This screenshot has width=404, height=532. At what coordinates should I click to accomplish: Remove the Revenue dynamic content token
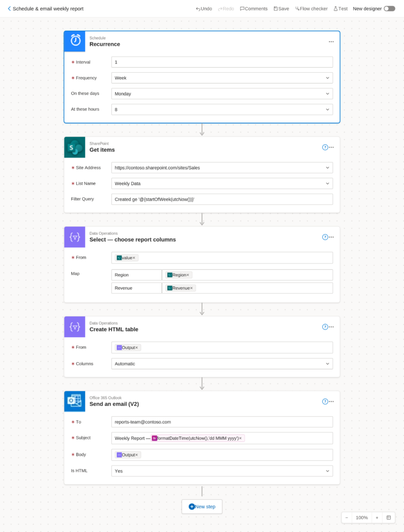click(x=191, y=288)
